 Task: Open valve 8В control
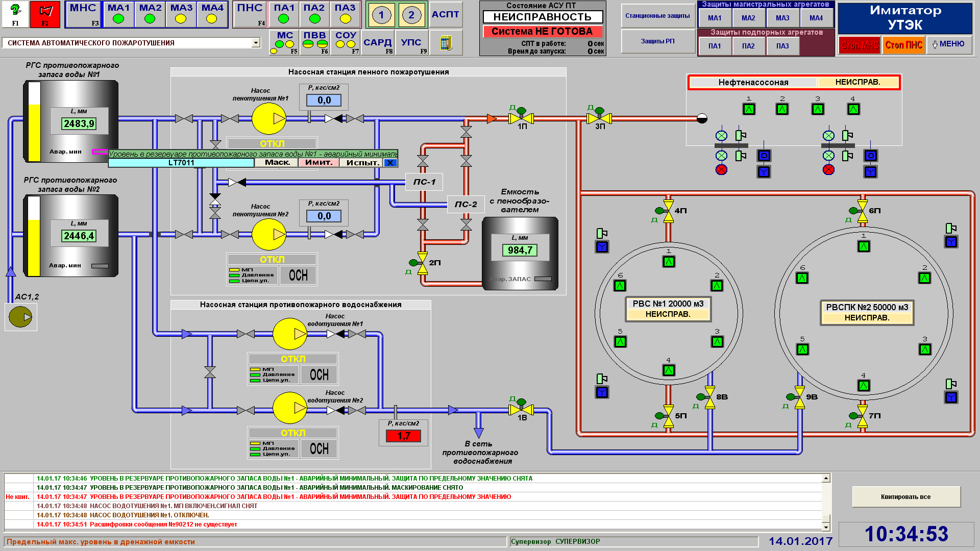pyautogui.click(x=709, y=397)
